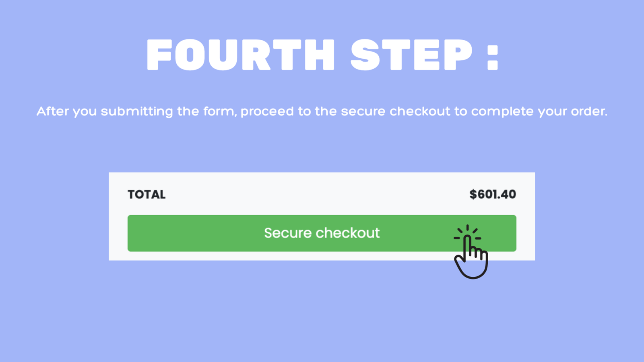Click the "Secure checkout" button label text
This screenshot has height=362, width=644.
coord(322,233)
